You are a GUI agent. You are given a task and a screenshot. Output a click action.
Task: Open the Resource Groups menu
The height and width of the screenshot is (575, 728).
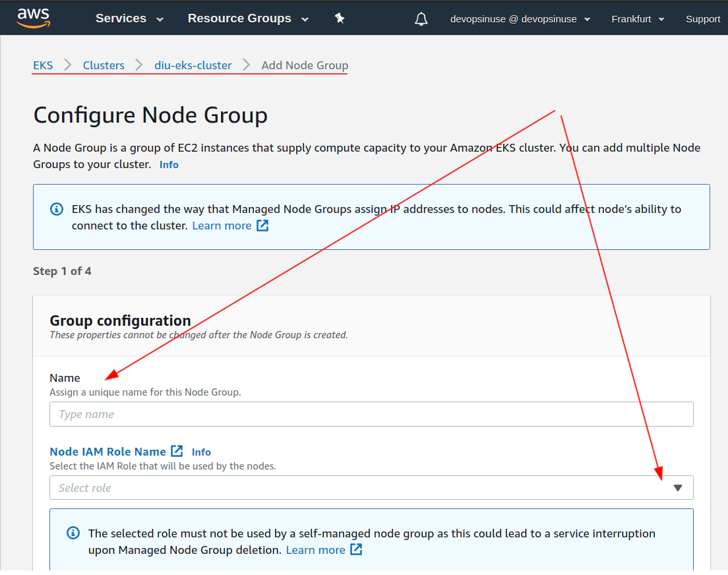point(248,18)
